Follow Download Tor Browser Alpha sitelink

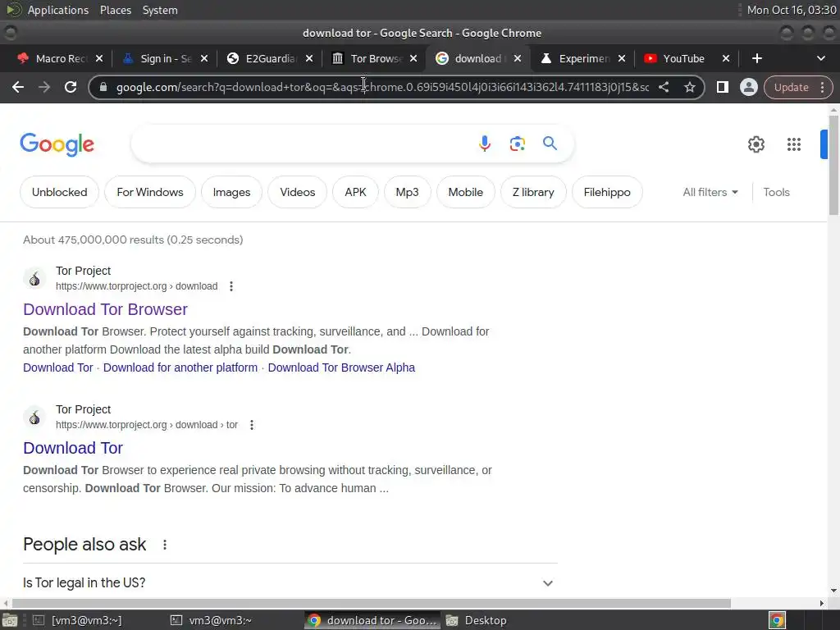pos(341,367)
